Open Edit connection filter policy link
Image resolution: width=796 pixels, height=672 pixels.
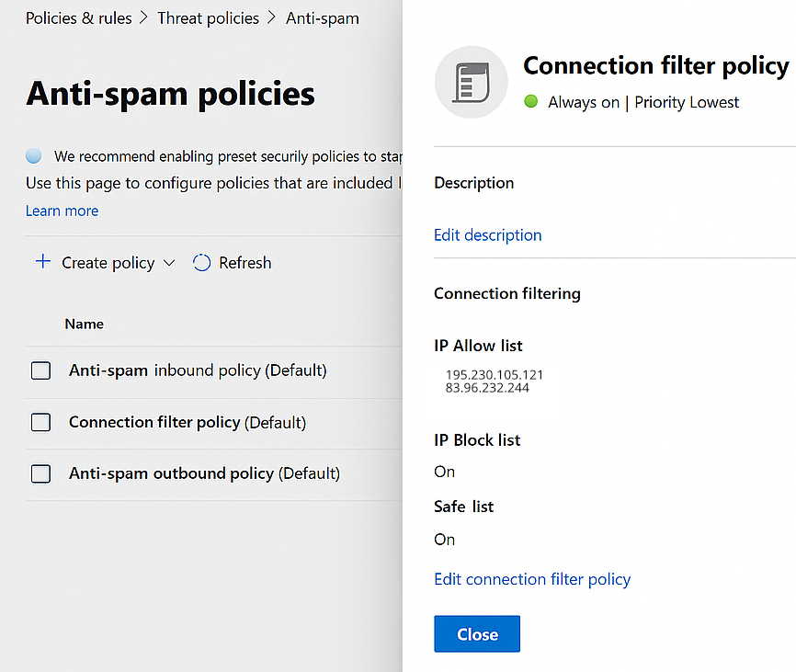pyautogui.click(x=532, y=579)
